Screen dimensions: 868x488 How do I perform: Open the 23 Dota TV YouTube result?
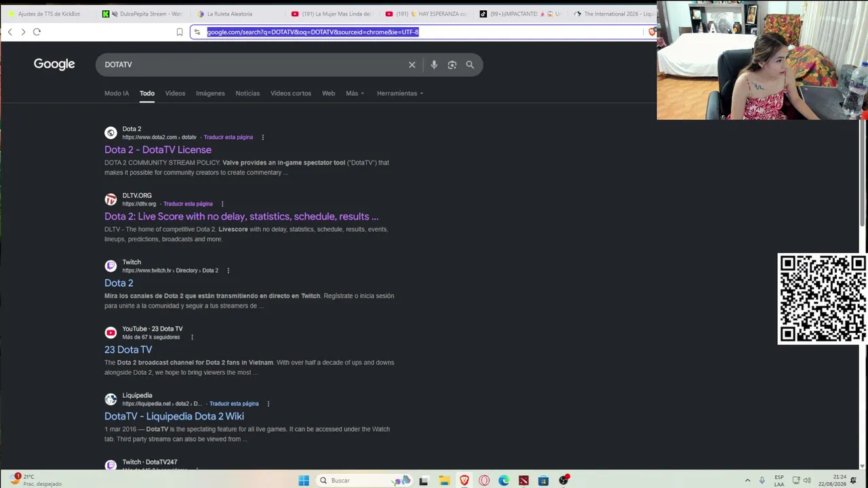(x=128, y=350)
